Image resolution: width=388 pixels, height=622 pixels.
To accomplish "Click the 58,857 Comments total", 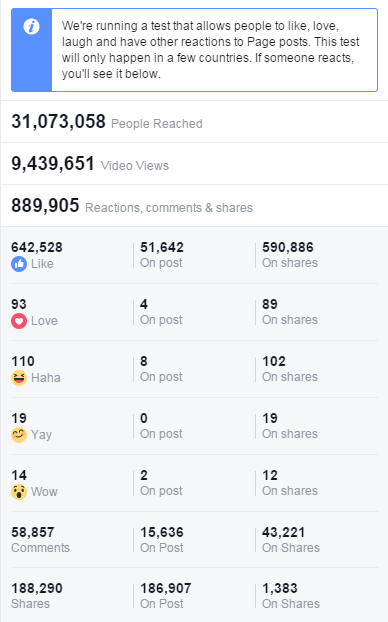I will (x=33, y=532).
